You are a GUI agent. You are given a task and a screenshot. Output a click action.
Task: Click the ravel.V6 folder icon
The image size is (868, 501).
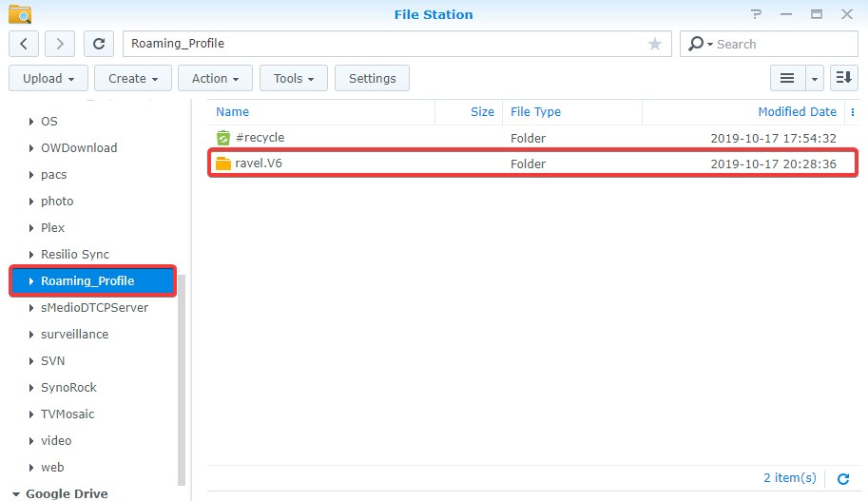[x=223, y=164]
